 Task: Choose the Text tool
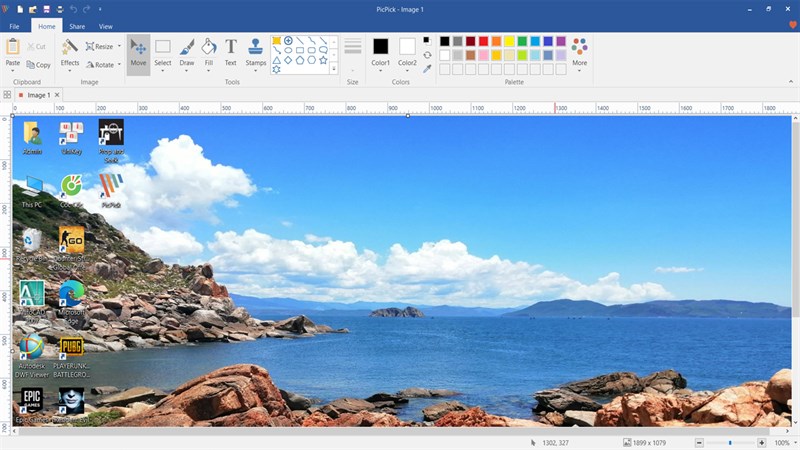click(x=230, y=52)
